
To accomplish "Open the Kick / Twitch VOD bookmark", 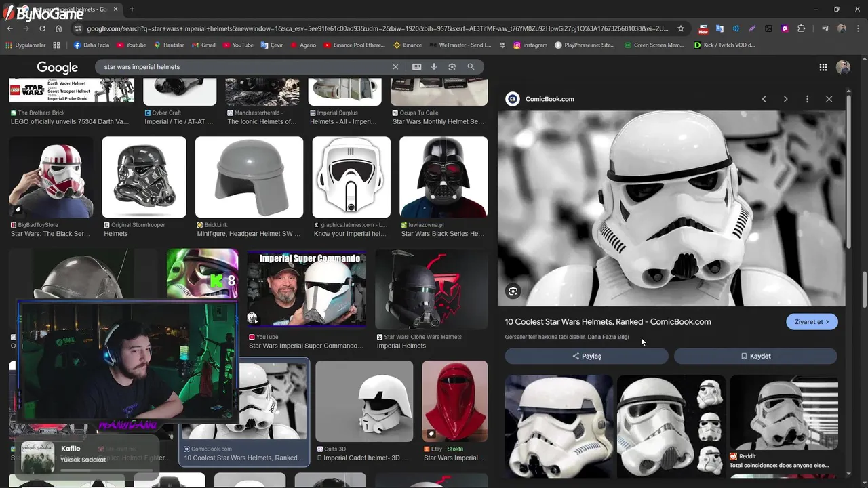I will pos(724,45).
